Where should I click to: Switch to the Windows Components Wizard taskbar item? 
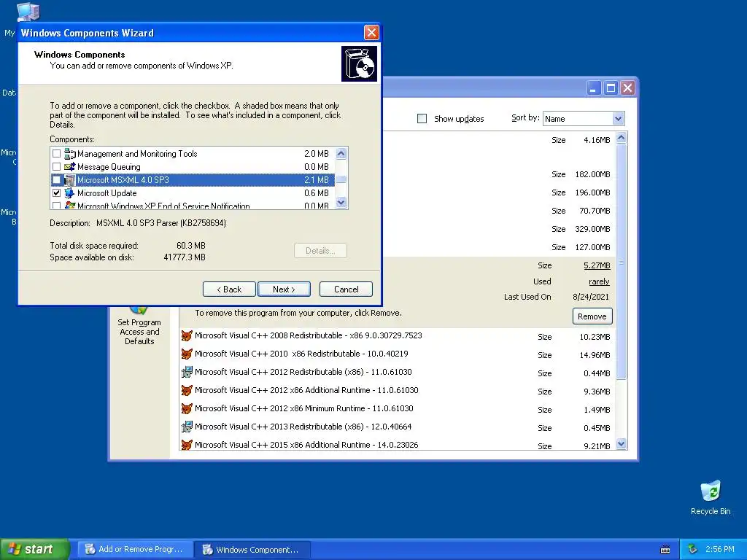point(252,550)
